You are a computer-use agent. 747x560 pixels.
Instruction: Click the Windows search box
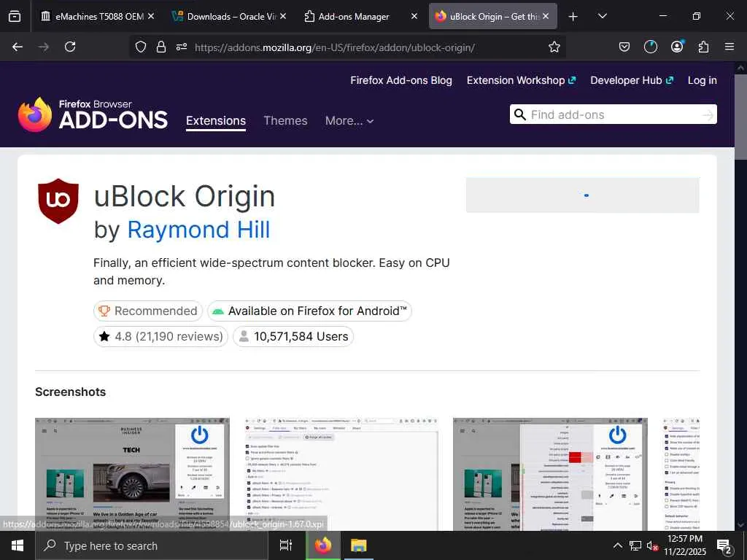152,545
